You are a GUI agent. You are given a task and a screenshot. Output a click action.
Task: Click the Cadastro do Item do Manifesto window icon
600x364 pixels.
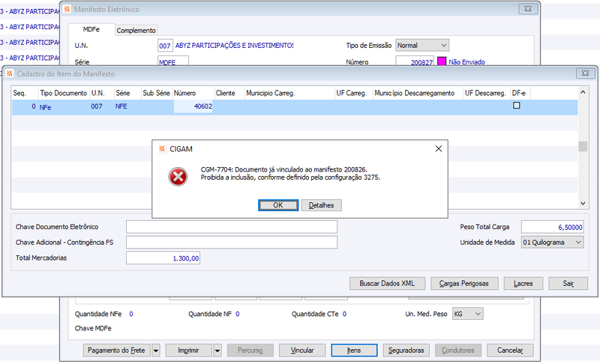click(x=10, y=73)
